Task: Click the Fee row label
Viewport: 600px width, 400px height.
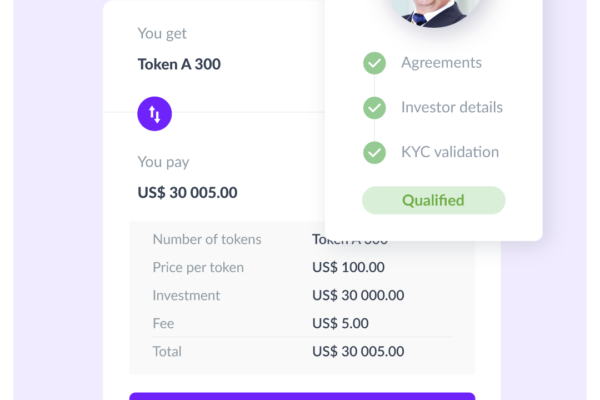Action: [163, 323]
